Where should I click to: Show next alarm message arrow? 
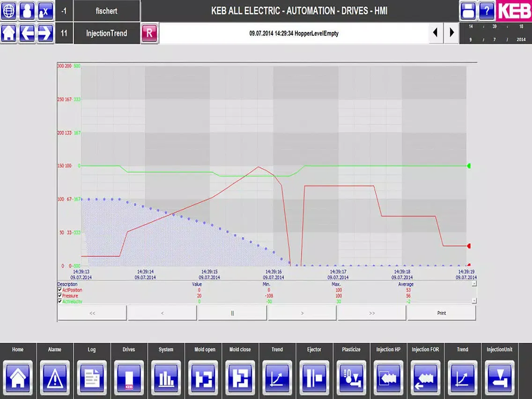click(x=451, y=33)
